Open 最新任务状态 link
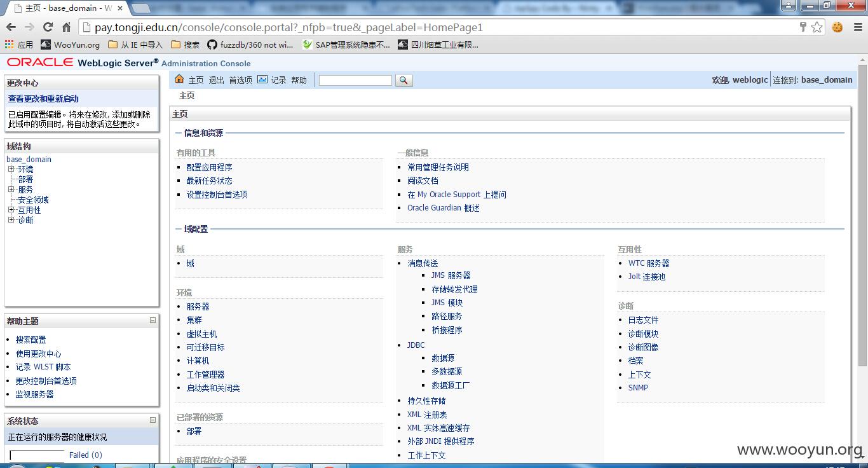 click(209, 181)
